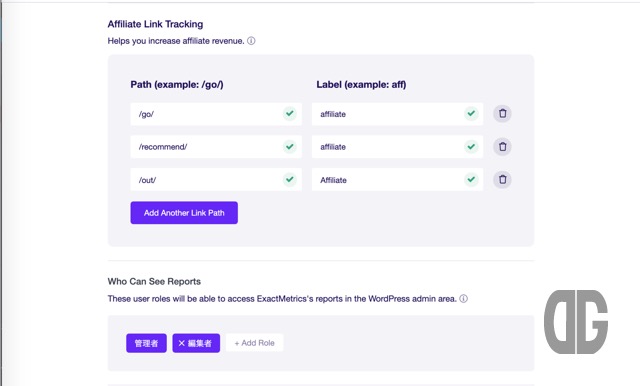Edit the /out/ path input
The width and height of the screenshot is (640, 386).
click(x=216, y=180)
